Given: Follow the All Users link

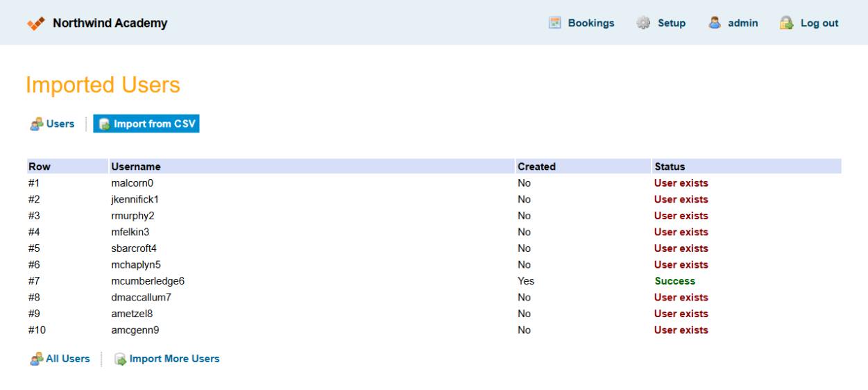Looking at the screenshot, I should pos(67,359).
